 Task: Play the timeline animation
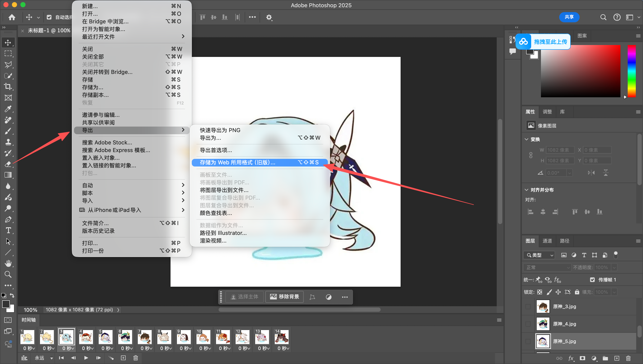[86, 358]
